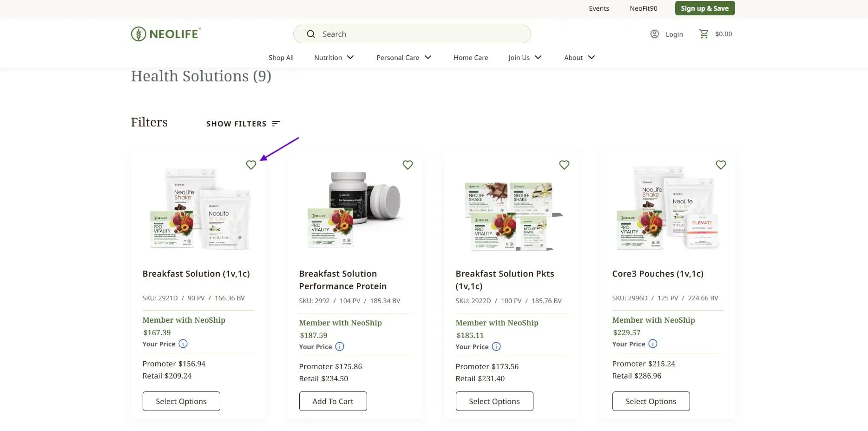Open the shopping cart icon
Screen dimensions: 868x431
(704, 34)
